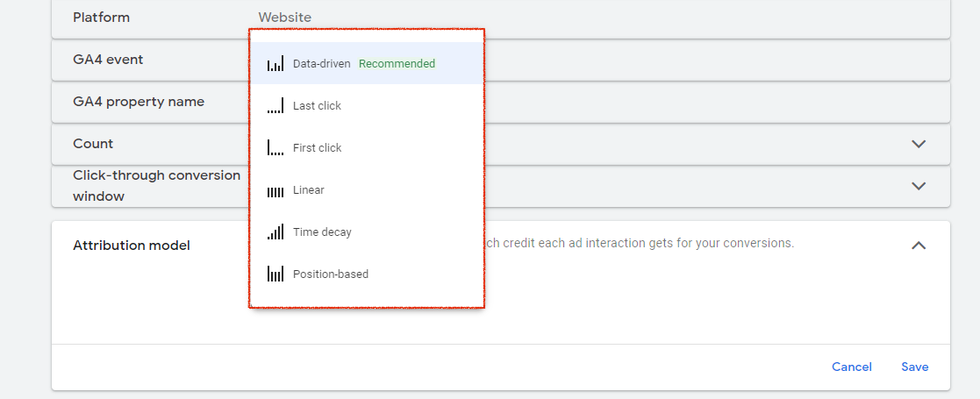The width and height of the screenshot is (980, 399).
Task: Click the First click model icon
Action: pos(275,148)
